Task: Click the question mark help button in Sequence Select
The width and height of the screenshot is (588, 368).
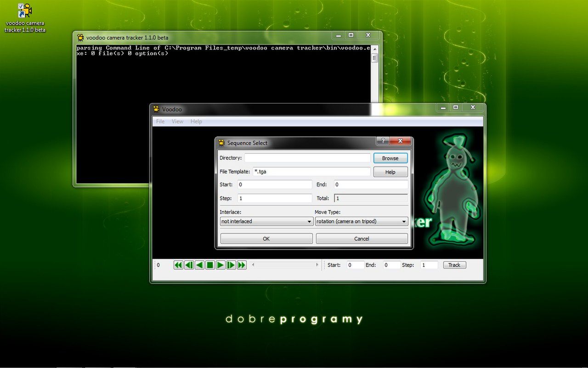Action: click(383, 141)
